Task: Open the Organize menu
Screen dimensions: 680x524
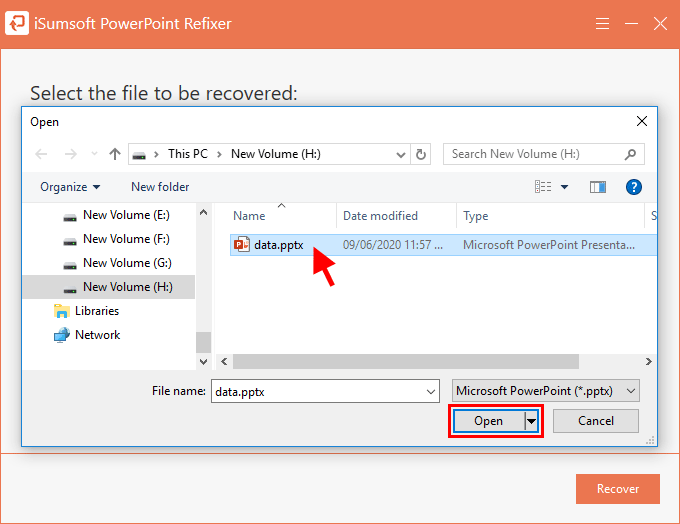Action: pos(70,187)
